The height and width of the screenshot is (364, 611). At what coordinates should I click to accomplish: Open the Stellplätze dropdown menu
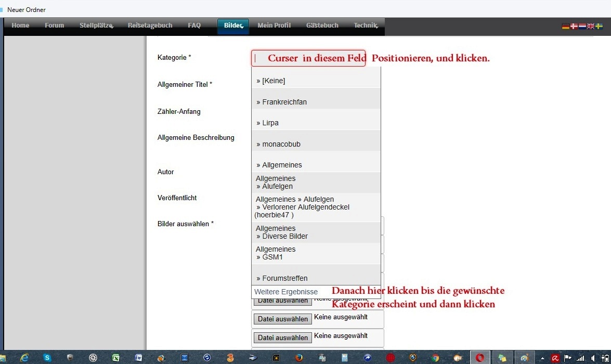coord(97,25)
